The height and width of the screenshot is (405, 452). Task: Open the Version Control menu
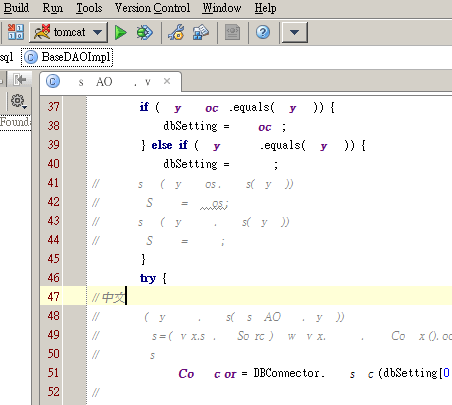tap(152, 8)
